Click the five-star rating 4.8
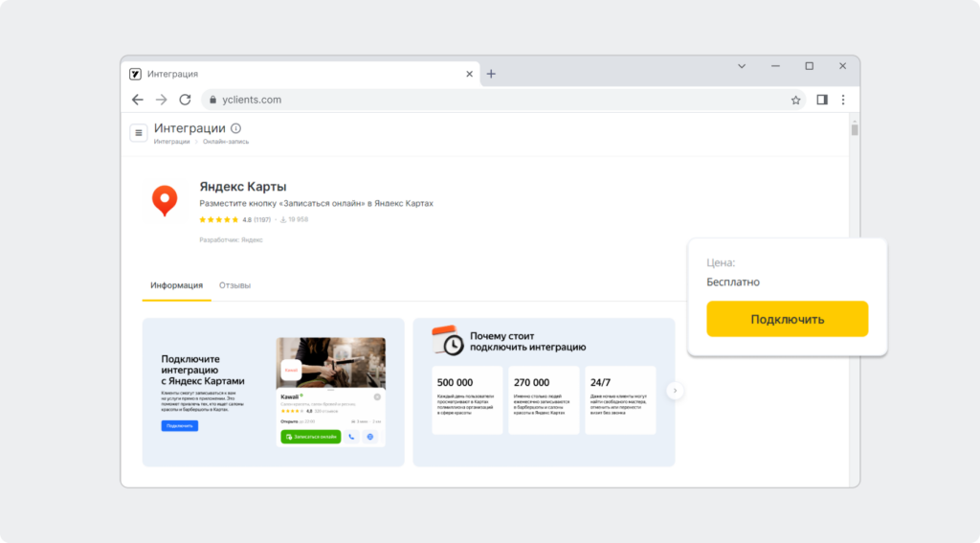 [234, 219]
